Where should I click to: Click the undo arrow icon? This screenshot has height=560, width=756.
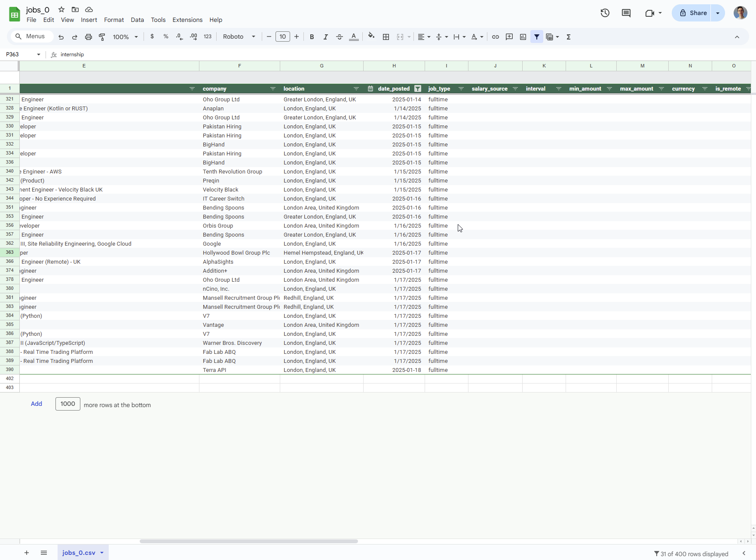61,37
